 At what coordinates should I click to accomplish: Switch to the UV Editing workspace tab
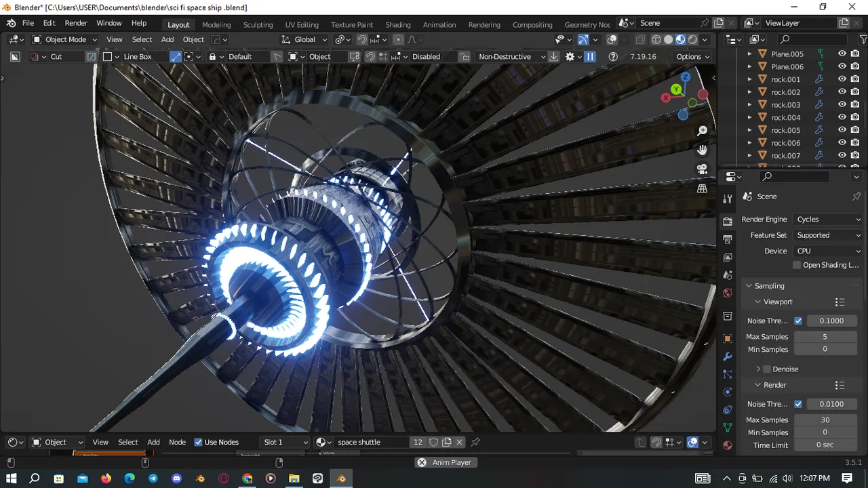pos(302,24)
